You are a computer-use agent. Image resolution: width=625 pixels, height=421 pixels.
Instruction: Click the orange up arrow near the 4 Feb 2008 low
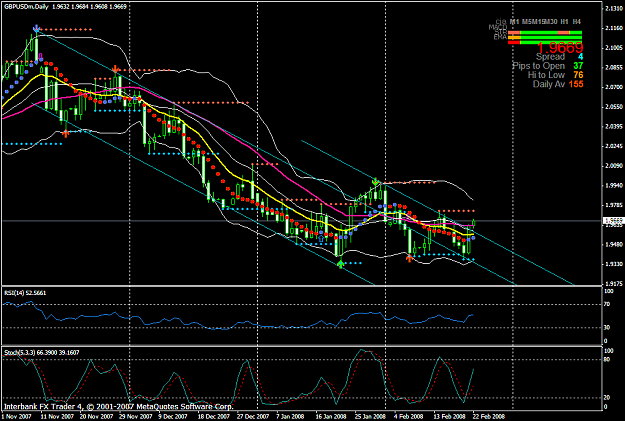coord(409,258)
